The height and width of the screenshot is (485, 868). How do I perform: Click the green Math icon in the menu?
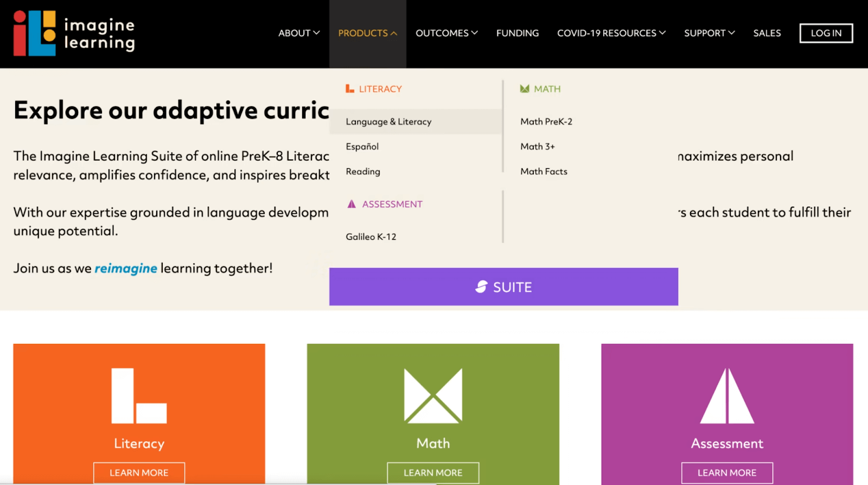tap(525, 88)
